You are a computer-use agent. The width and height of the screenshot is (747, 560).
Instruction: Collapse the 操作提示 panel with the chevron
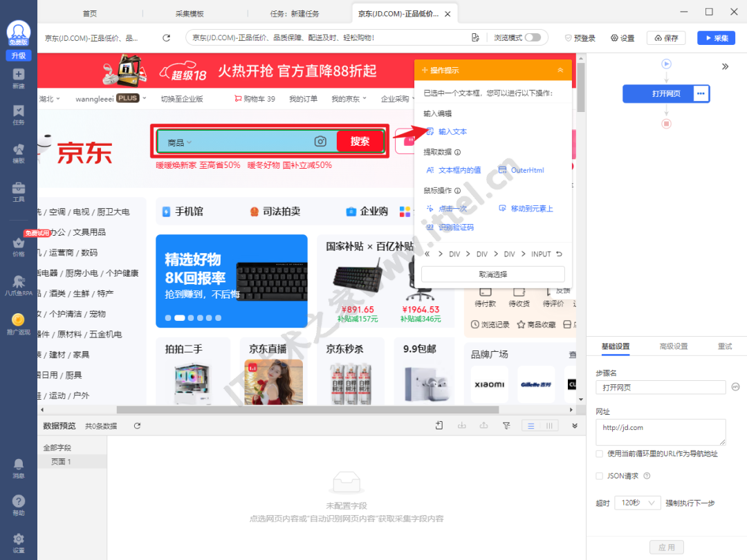(560, 71)
